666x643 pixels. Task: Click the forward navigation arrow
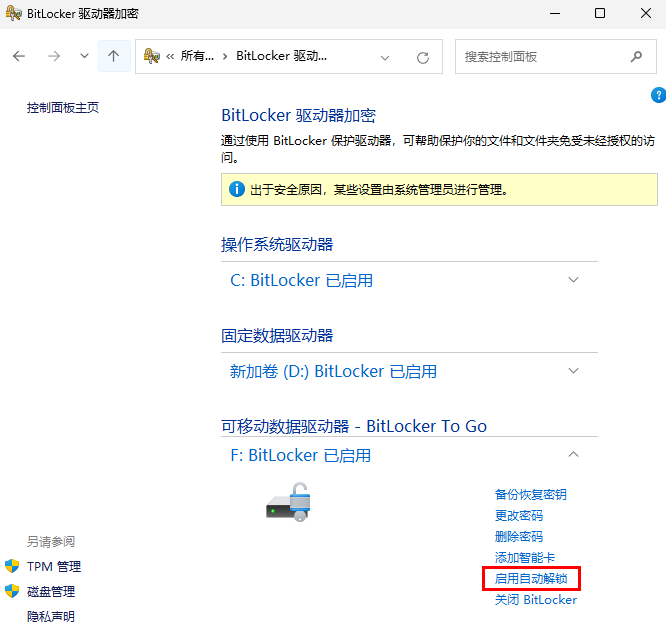point(54,56)
